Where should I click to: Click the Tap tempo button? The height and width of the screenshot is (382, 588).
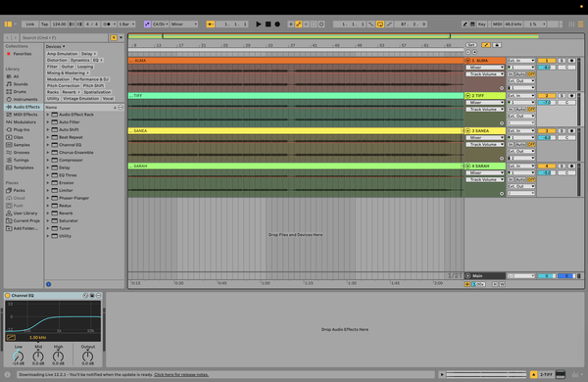[x=45, y=24]
